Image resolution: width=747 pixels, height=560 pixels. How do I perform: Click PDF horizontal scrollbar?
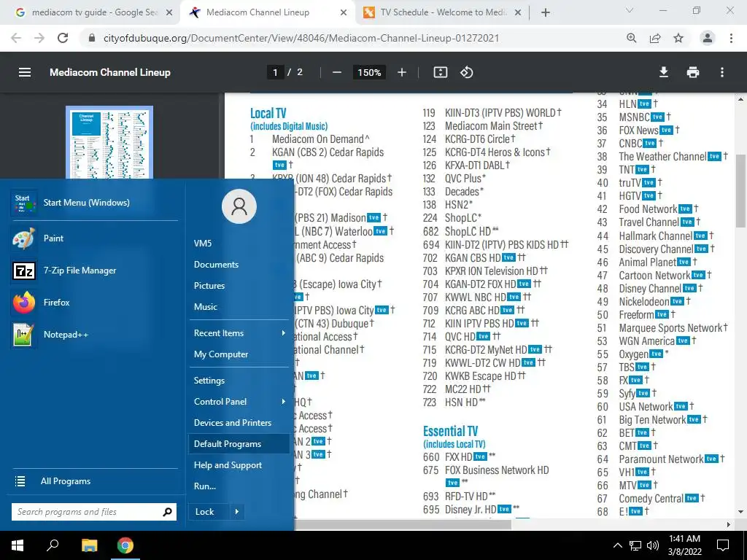pyautogui.click(x=403, y=525)
